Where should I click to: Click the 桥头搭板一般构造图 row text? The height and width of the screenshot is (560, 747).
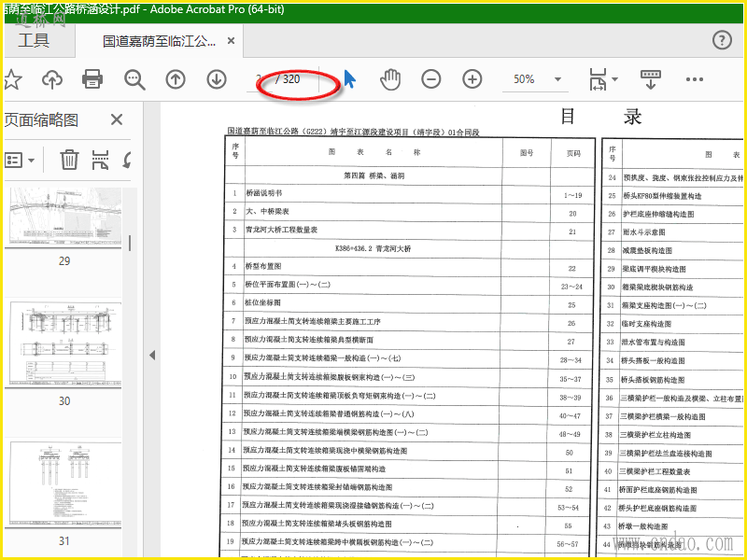click(x=652, y=360)
